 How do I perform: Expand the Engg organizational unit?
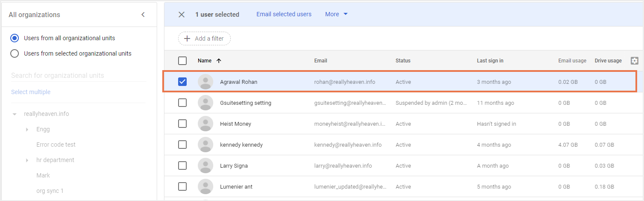pyautogui.click(x=27, y=130)
